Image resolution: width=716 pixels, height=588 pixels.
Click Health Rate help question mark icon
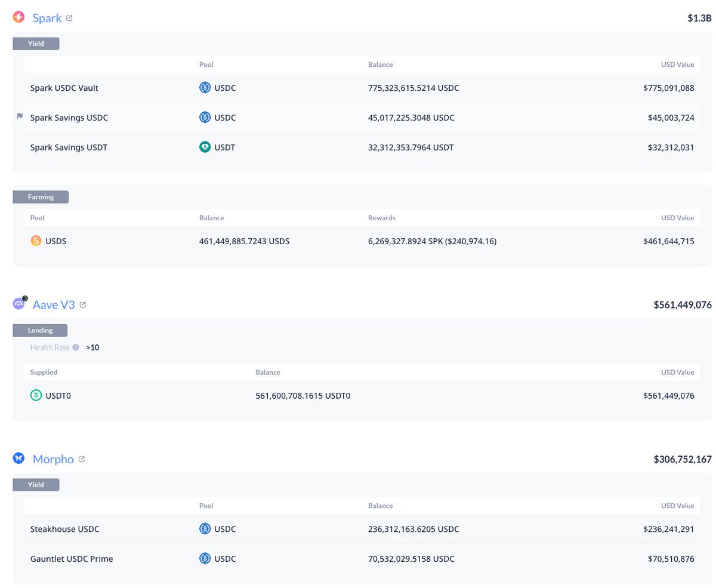(76, 347)
